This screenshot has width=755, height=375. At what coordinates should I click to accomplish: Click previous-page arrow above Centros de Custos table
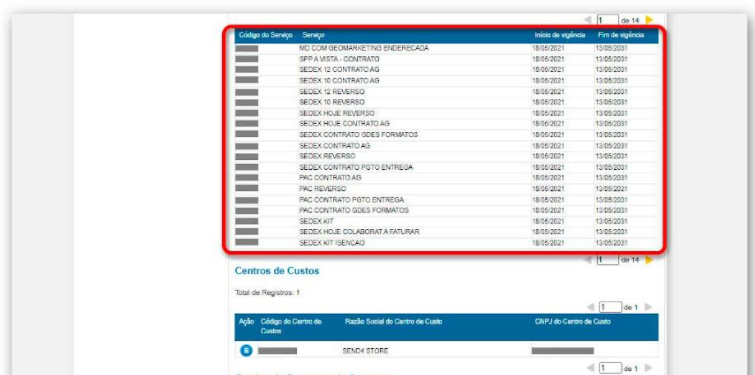tap(590, 307)
